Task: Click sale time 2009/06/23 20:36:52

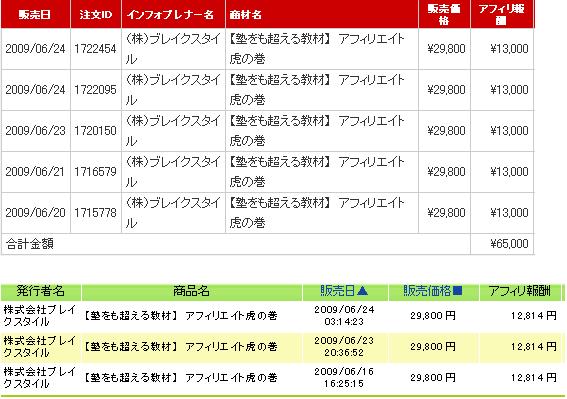Action: (x=344, y=347)
